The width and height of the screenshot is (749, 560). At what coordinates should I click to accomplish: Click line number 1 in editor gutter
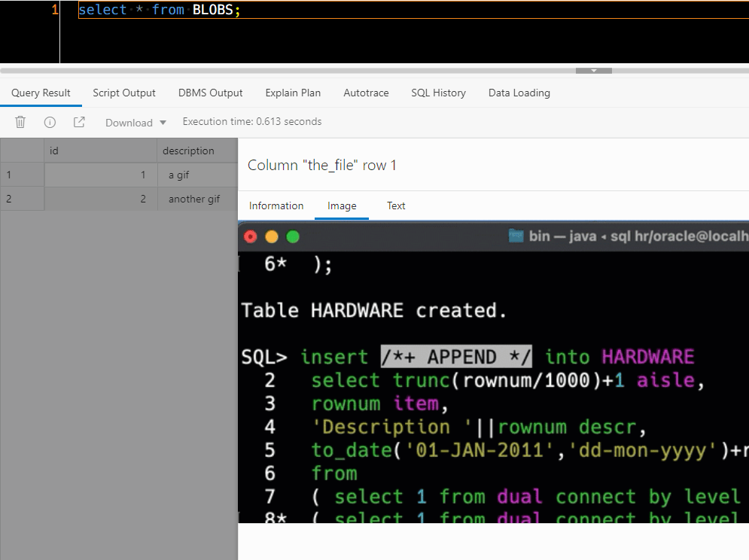click(x=54, y=10)
